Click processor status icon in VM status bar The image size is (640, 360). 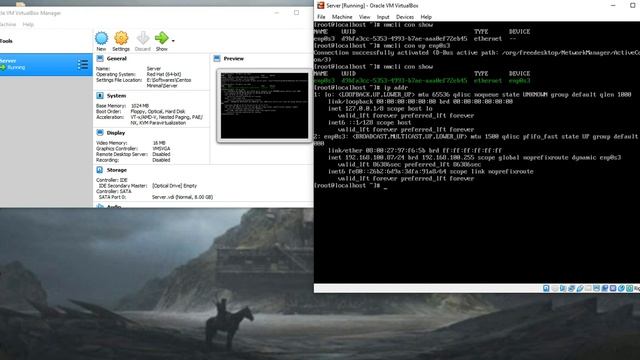point(613,289)
